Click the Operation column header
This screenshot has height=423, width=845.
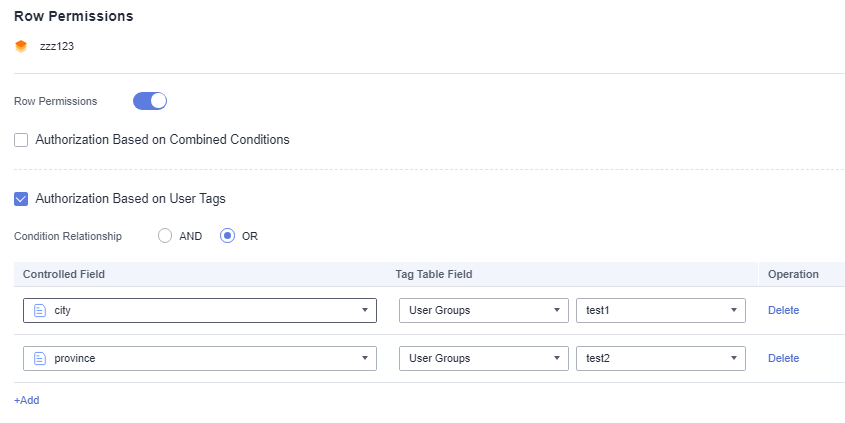pos(793,274)
